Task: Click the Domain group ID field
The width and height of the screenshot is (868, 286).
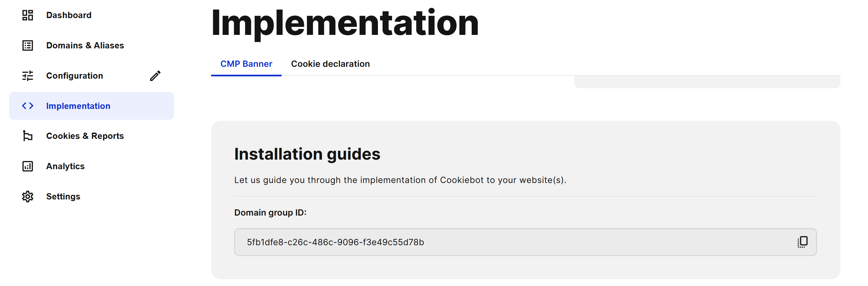Action: coord(506,242)
